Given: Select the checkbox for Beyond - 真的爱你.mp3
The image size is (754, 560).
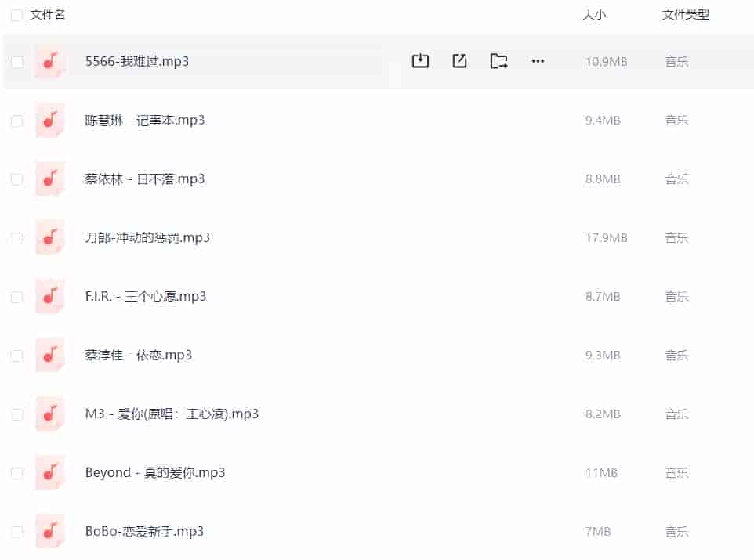Looking at the screenshot, I should pyautogui.click(x=16, y=473).
